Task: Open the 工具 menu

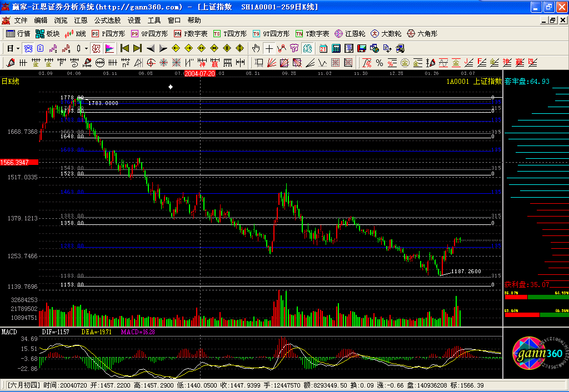Action: click(154, 20)
